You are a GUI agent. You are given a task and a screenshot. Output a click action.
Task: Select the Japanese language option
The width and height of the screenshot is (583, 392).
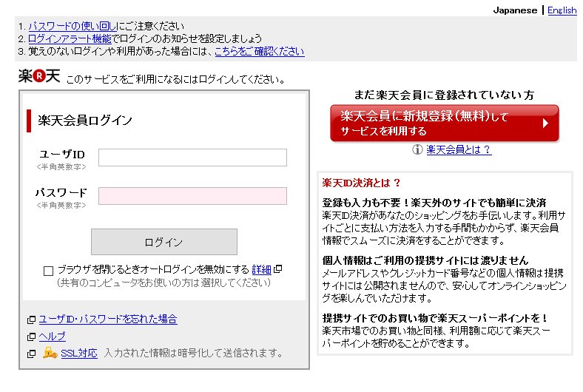tap(515, 10)
